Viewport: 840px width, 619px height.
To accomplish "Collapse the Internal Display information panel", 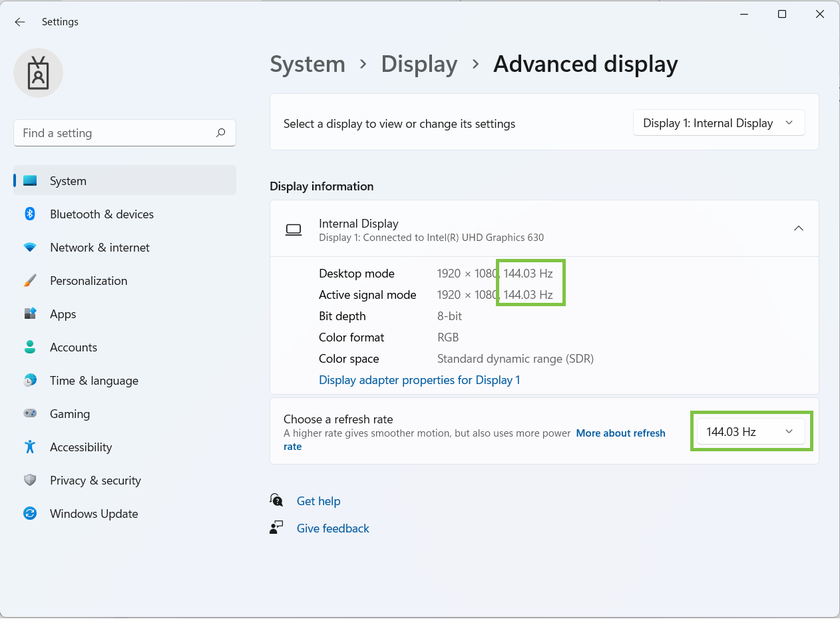I will (798, 228).
